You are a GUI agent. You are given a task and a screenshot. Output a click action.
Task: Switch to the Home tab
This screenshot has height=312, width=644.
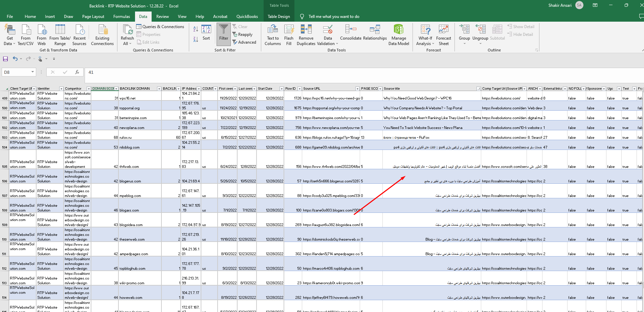30,16
